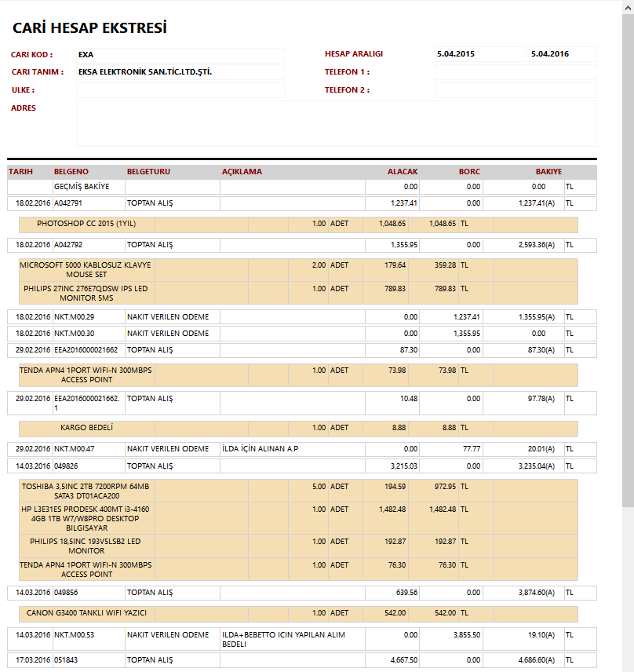Select document 051843 dated 17.03.2016
Screen dimensions: 634x672
pos(67,661)
